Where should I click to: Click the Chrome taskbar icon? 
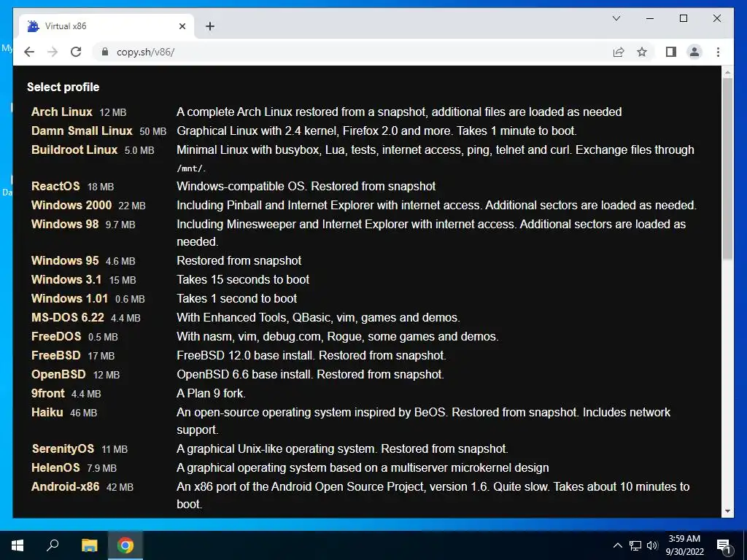[125, 545]
